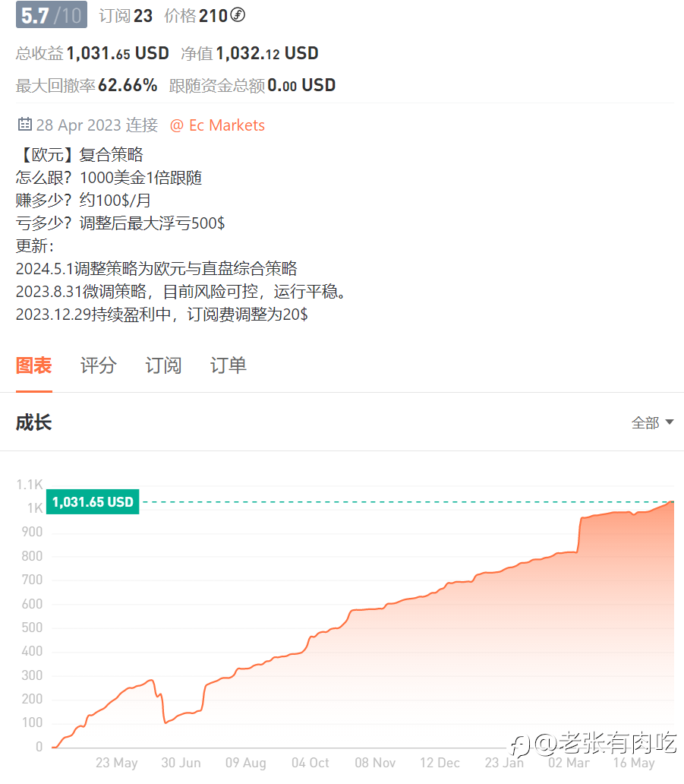Open the @ Ec Markets broker link
The image size is (684, 784).
coord(217,125)
